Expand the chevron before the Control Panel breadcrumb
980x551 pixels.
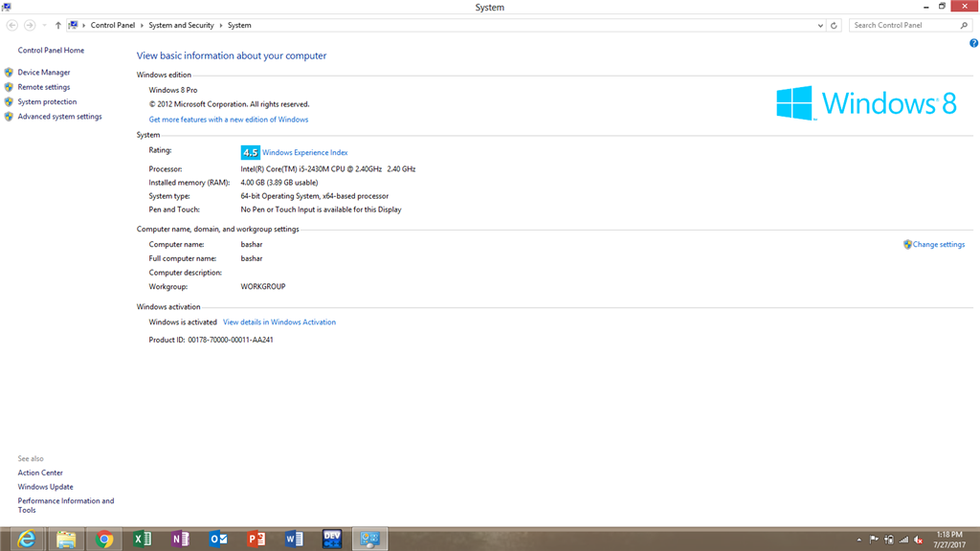84,26
